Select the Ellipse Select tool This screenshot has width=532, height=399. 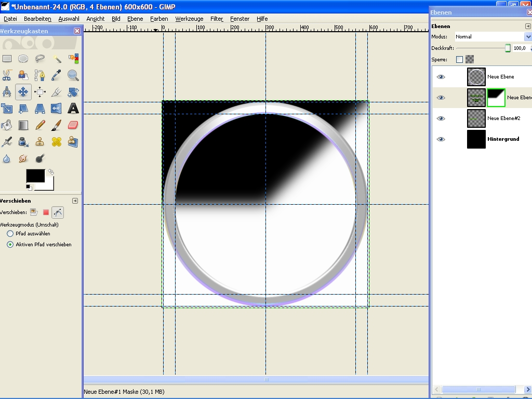[x=23, y=59]
